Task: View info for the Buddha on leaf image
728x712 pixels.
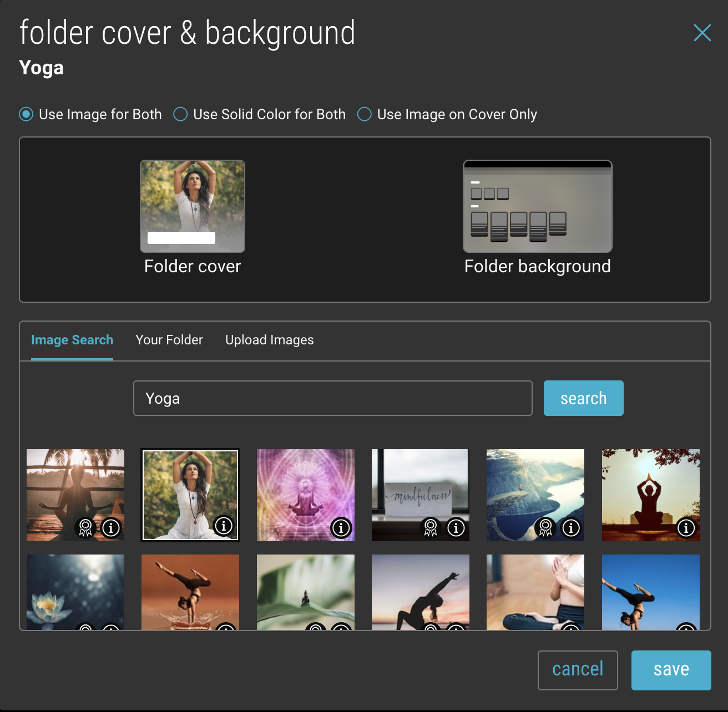Action: click(x=340, y=630)
